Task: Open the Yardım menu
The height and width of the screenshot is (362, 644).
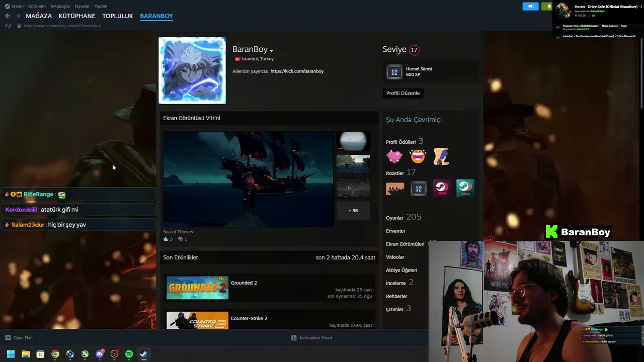Action: [101, 6]
